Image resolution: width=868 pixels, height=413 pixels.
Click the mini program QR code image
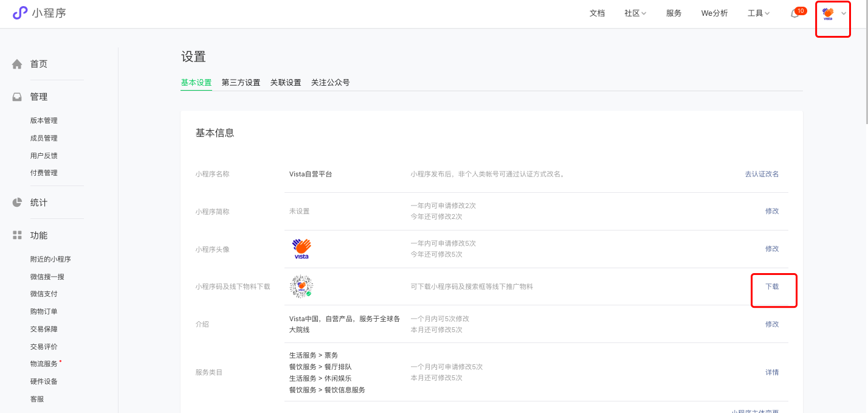(x=301, y=286)
